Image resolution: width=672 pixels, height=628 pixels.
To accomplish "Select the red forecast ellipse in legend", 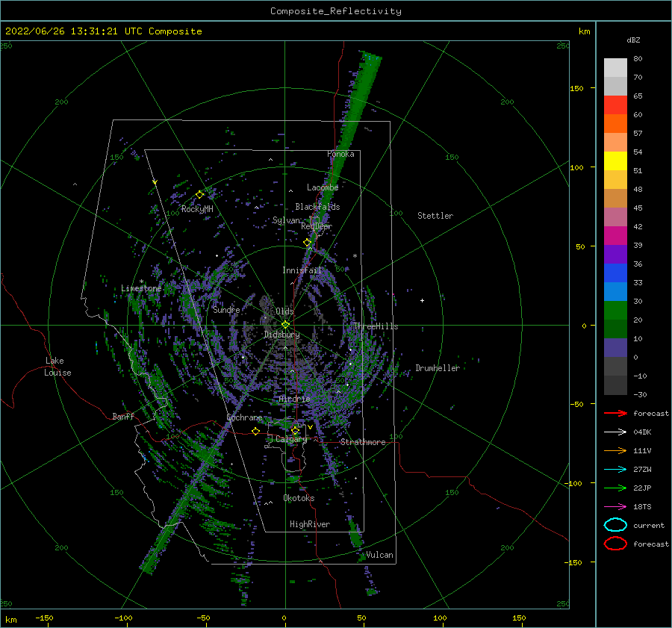I will click(x=616, y=544).
